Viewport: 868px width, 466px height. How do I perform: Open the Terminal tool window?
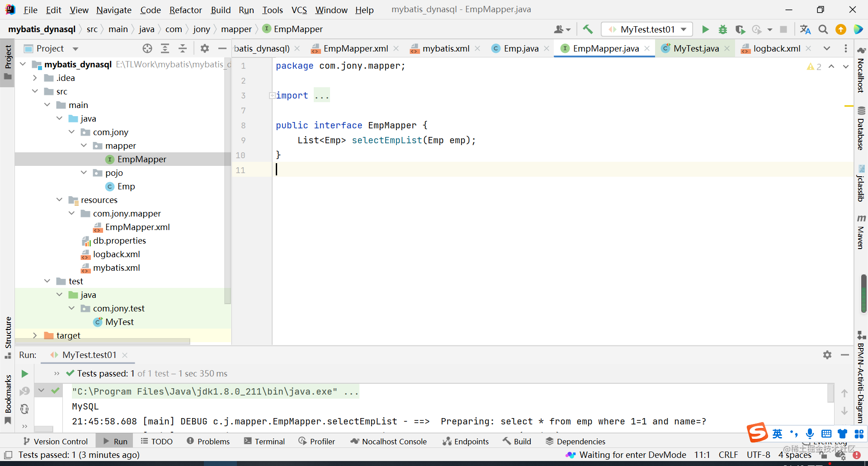(264, 441)
